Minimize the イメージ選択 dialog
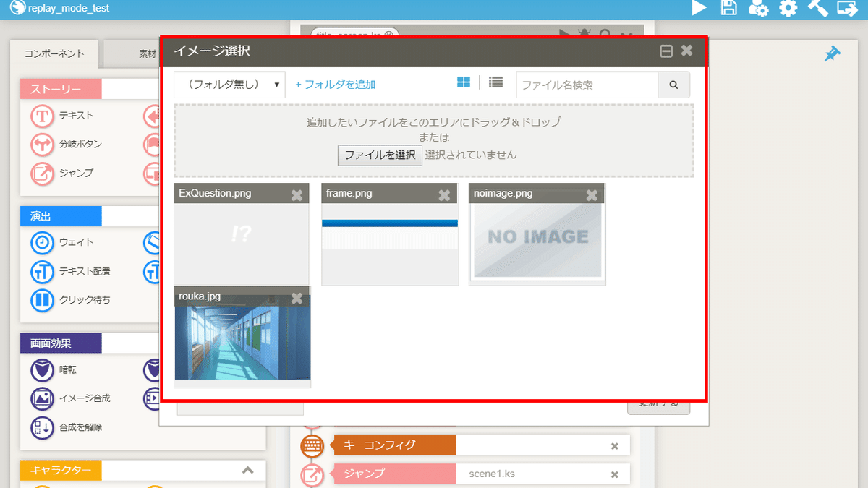The width and height of the screenshot is (868, 488). click(x=666, y=51)
